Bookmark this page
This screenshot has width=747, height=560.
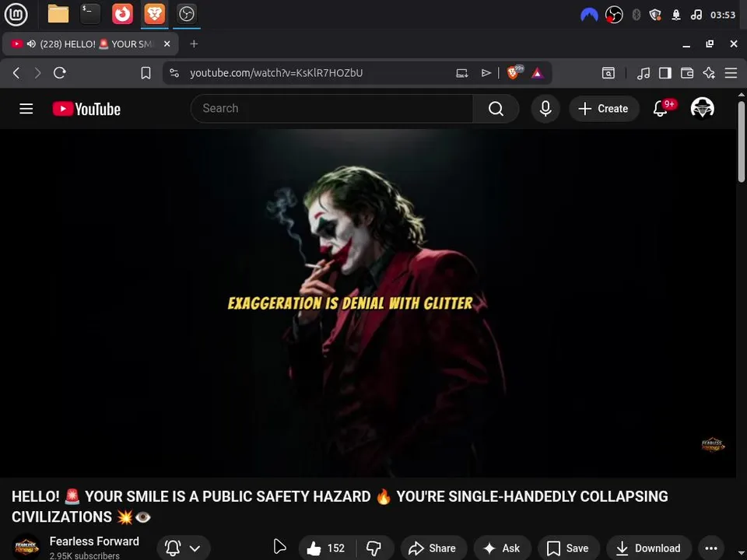point(146,73)
